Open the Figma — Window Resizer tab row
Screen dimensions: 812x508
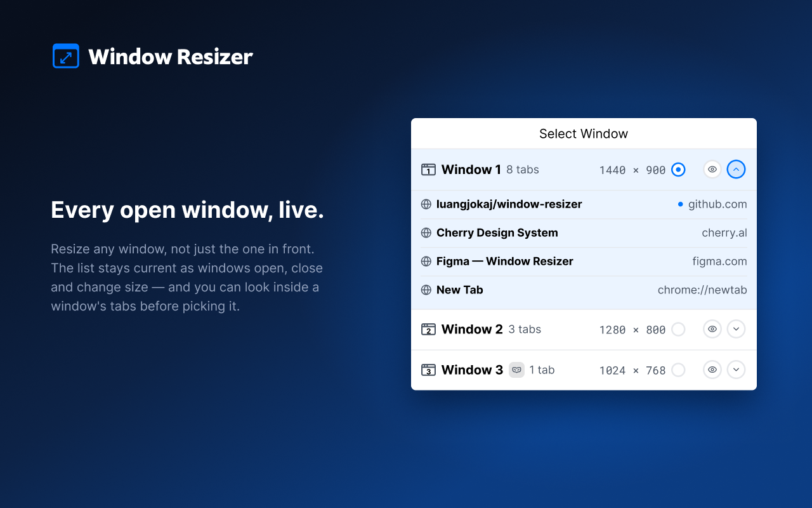pyautogui.click(x=584, y=262)
